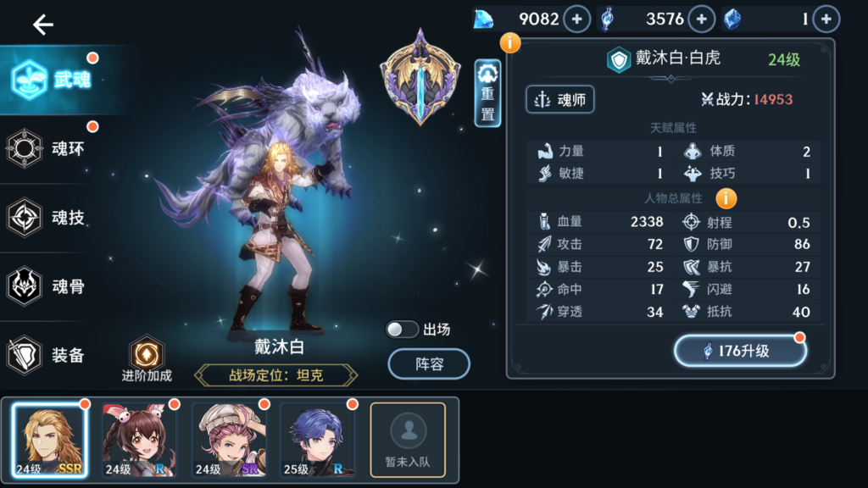Click the 重置 reset button
The image size is (868, 488).
pyautogui.click(x=487, y=93)
